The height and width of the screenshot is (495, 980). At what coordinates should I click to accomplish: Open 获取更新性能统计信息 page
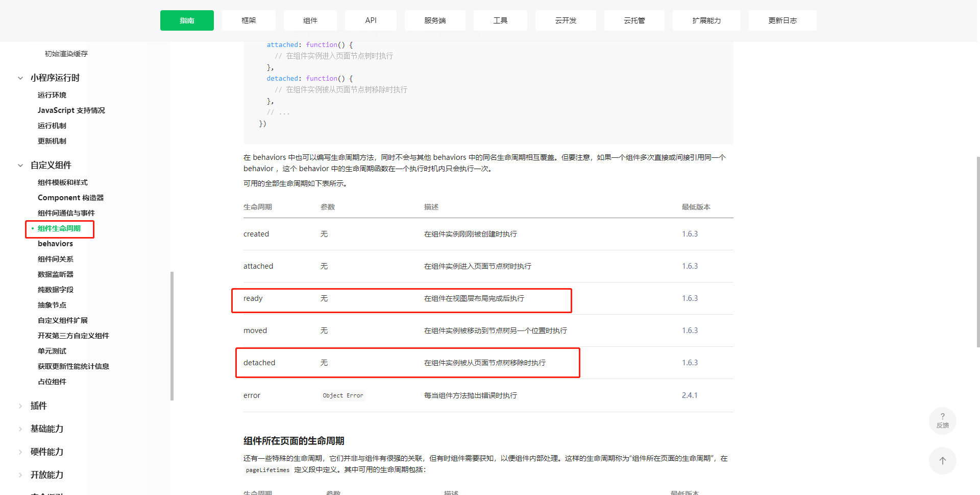click(73, 366)
